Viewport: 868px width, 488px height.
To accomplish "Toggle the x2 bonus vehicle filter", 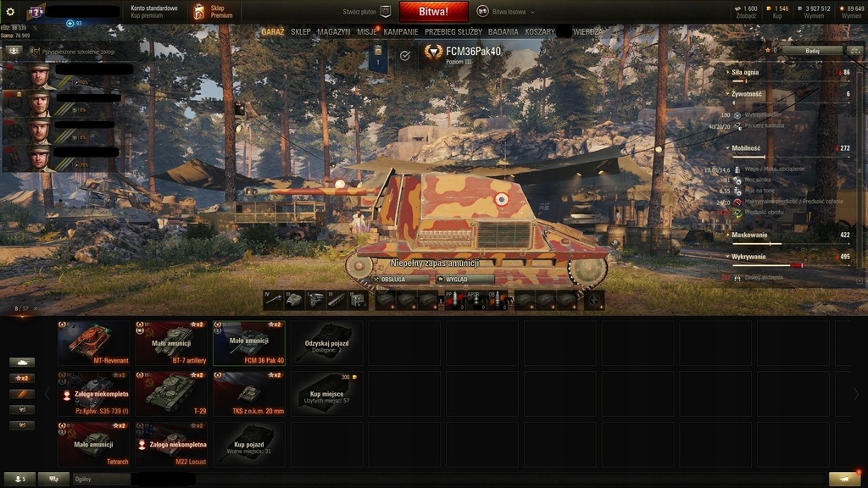I will coord(22,378).
